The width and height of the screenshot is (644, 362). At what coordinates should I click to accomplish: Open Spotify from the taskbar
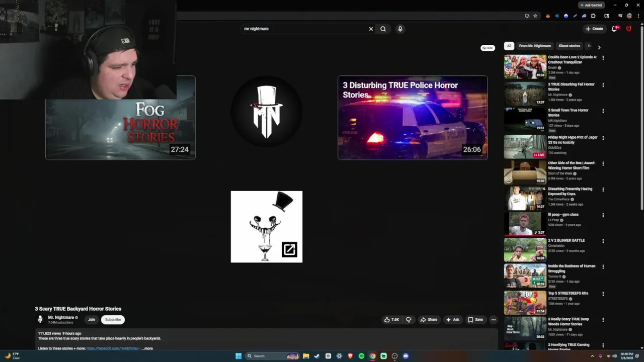coord(361,356)
